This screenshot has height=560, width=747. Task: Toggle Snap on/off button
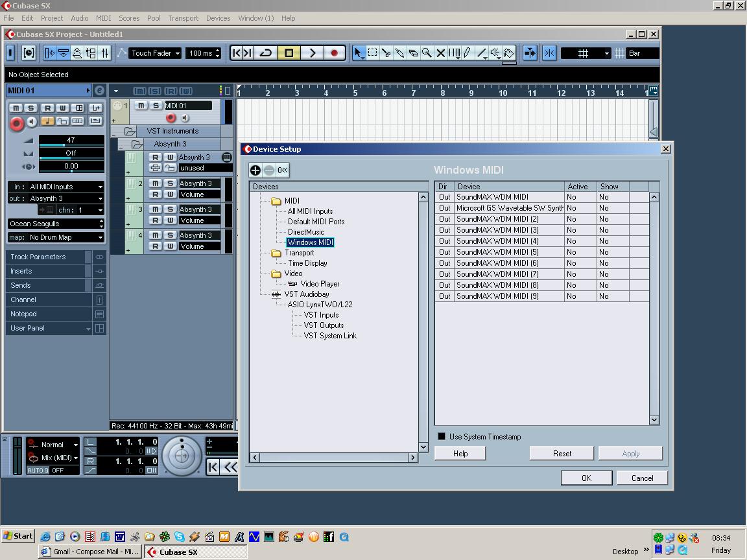click(x=549, y=53)
